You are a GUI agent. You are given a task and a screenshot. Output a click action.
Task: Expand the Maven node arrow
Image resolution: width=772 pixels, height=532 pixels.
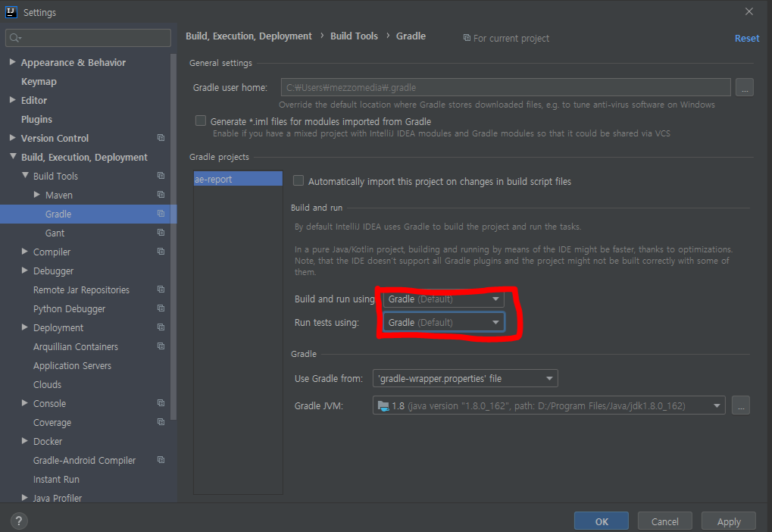[x=37, y=195]
